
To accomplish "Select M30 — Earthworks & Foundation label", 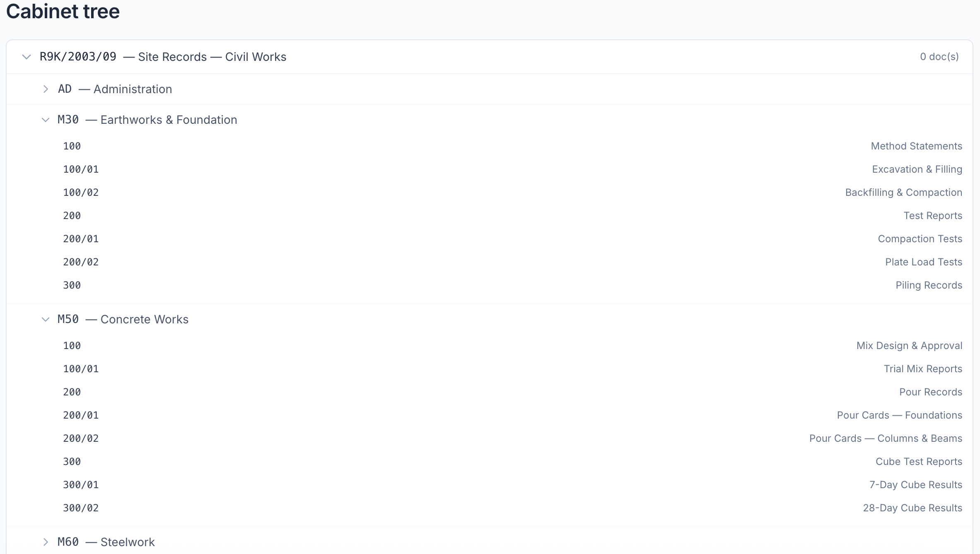I will (147, 120).
